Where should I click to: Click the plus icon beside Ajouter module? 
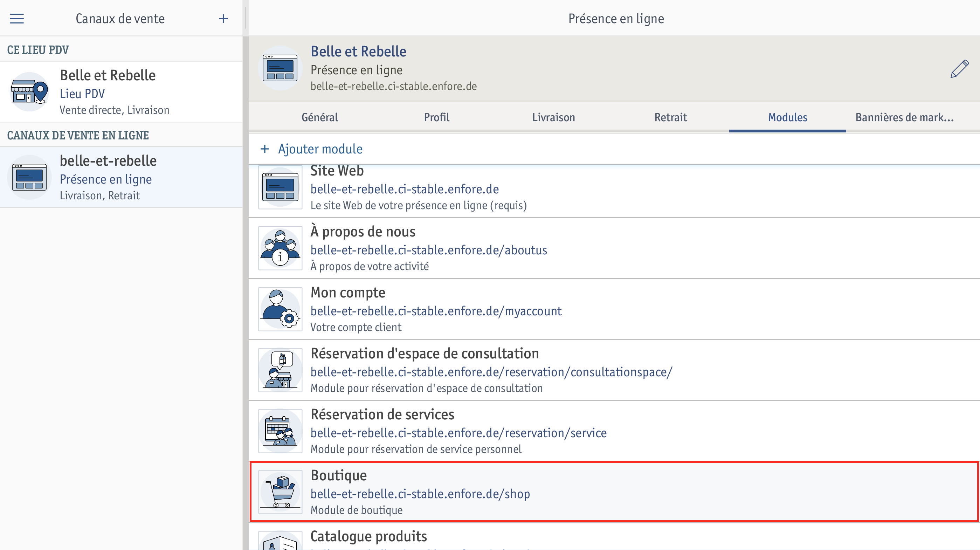(x=265, y=149)
